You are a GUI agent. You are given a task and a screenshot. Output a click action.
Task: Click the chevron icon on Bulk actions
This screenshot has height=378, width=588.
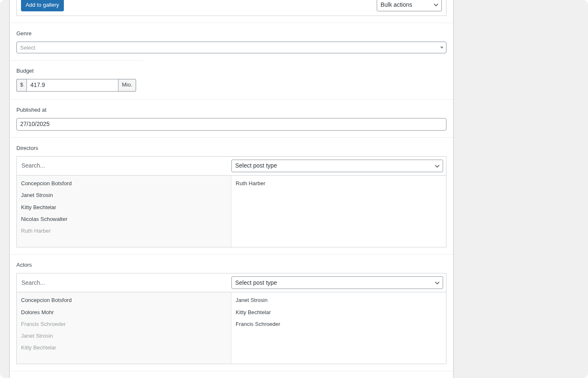436,5
